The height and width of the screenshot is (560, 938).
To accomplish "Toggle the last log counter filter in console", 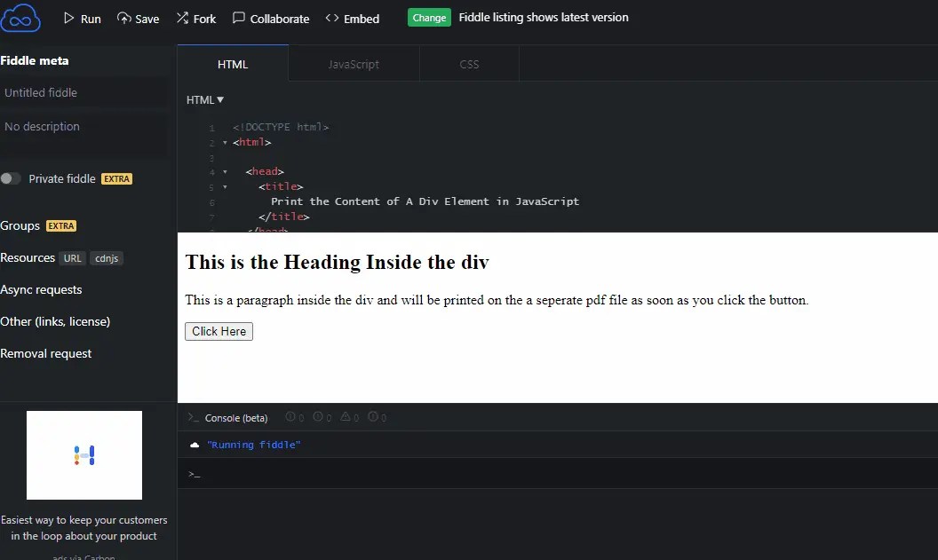I will click(377, 416).
